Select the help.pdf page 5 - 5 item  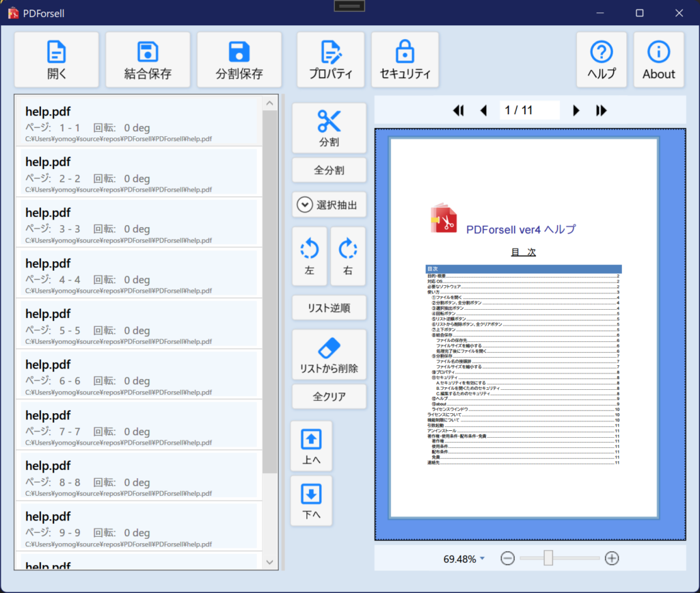139,324
